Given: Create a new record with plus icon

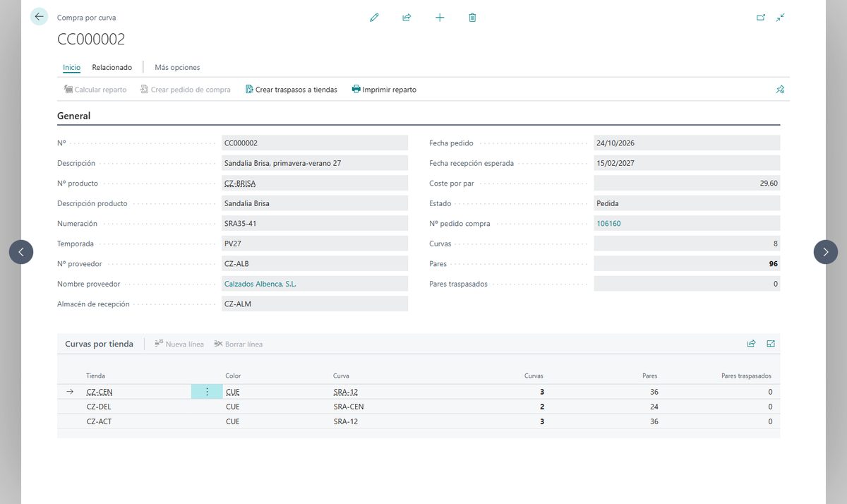Looking at the screenshot, I should click(440, 18).
